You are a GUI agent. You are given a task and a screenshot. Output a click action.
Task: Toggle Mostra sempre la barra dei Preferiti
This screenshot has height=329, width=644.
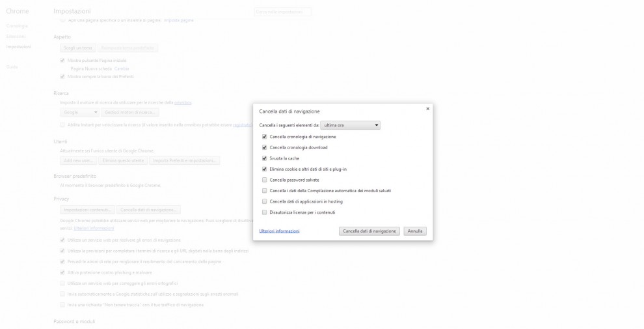point(62,76)
